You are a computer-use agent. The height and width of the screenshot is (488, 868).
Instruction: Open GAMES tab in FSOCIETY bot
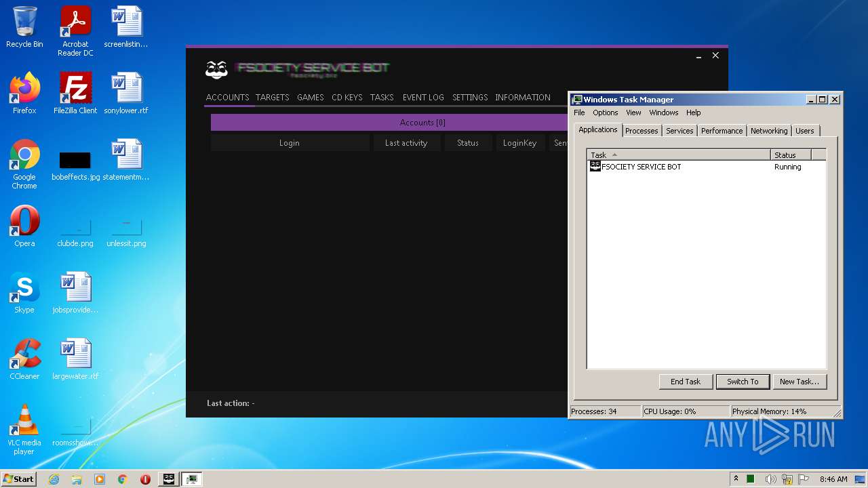(311, 98)
